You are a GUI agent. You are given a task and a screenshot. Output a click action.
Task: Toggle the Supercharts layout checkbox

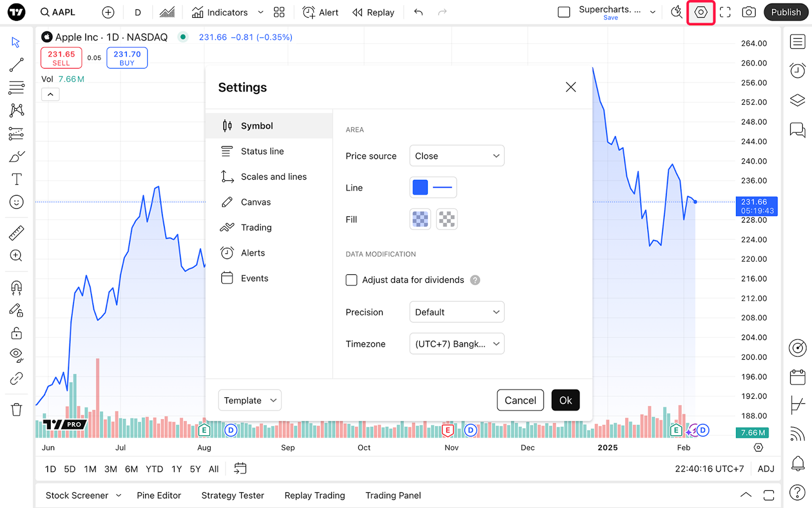click(x=564, y=12)
